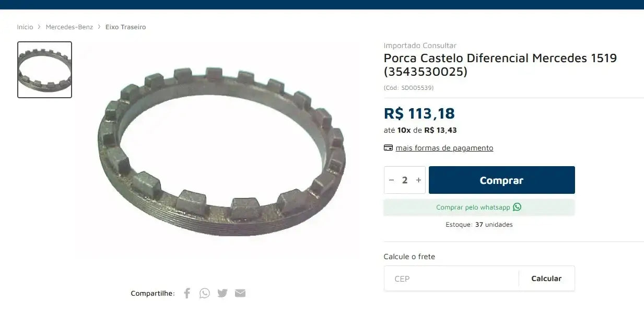Viewport: 644px width, 325px height.
Task: Select the castle nut product thumbnail
Action: point(45,69)
